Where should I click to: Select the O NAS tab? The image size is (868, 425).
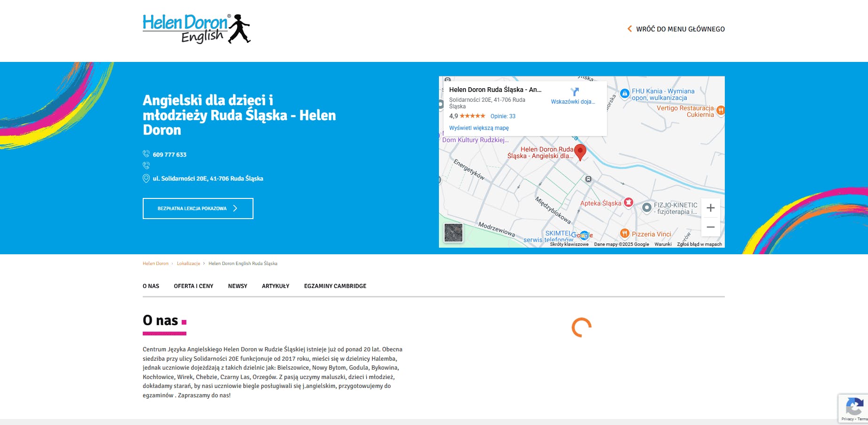[151, 286]
